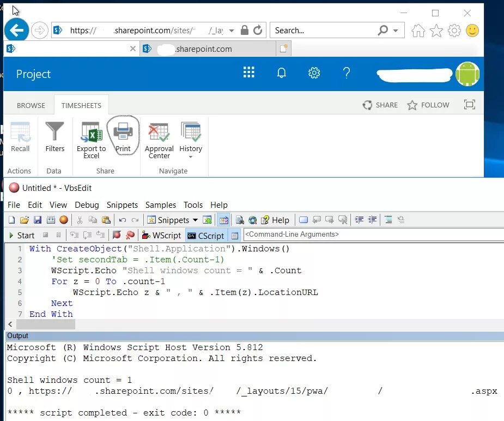Open a new browser tab
The height and width of the screenshot is (421, 504).
pos(283,49)
